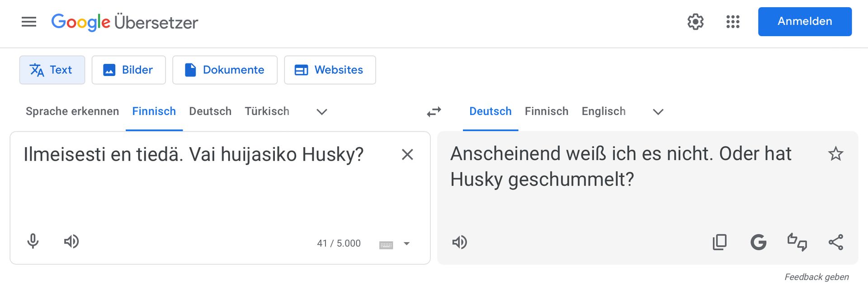The height and width of the screenshot is (296, 868).
Task: Rate this translation with thumbs icon
Action: (x=797, y=242)
